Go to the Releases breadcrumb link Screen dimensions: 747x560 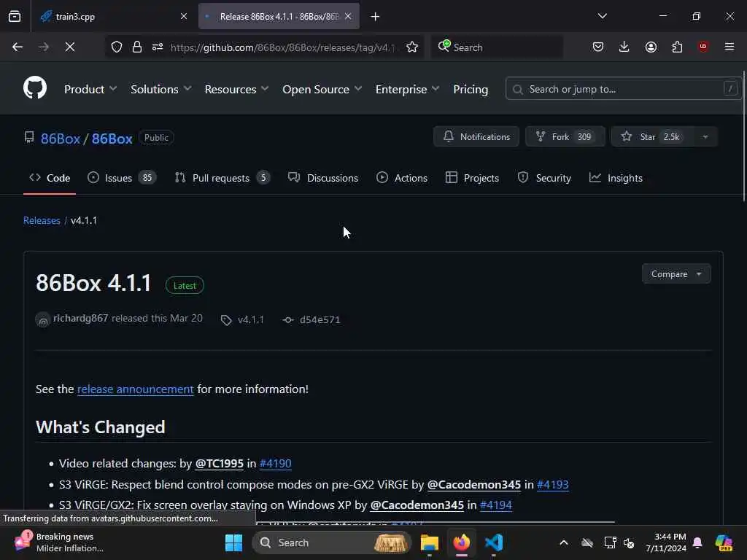click(42, 220)
